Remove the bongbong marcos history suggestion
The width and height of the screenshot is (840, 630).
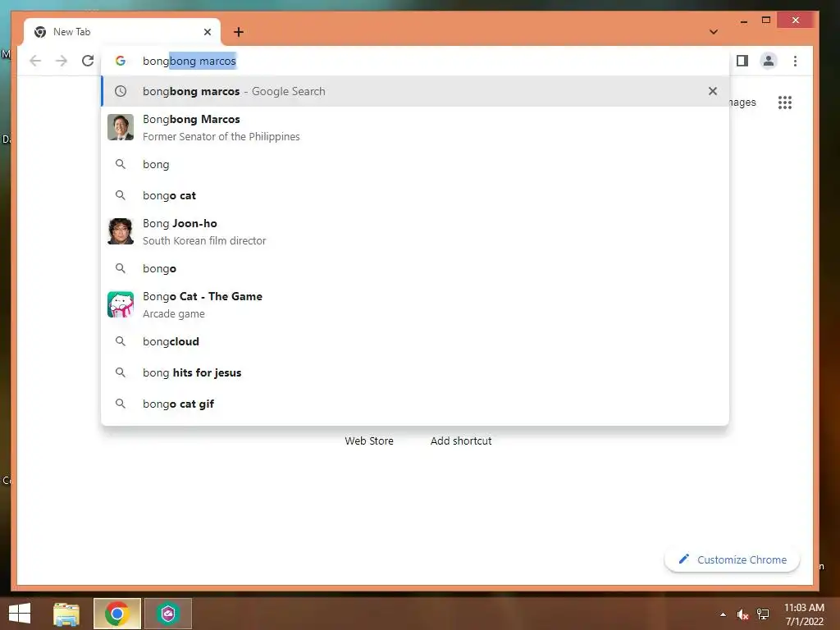(x=713, y=91)
